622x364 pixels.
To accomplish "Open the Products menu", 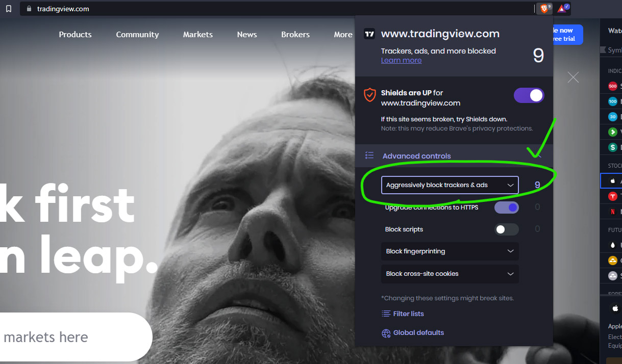I will (x=75, y=35).
